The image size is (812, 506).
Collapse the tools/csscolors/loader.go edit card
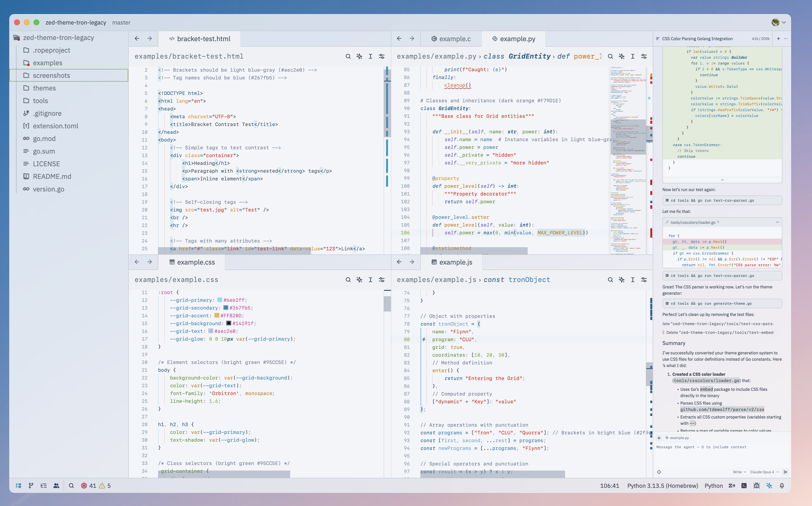pyautogui.click(x=777, y=222)
